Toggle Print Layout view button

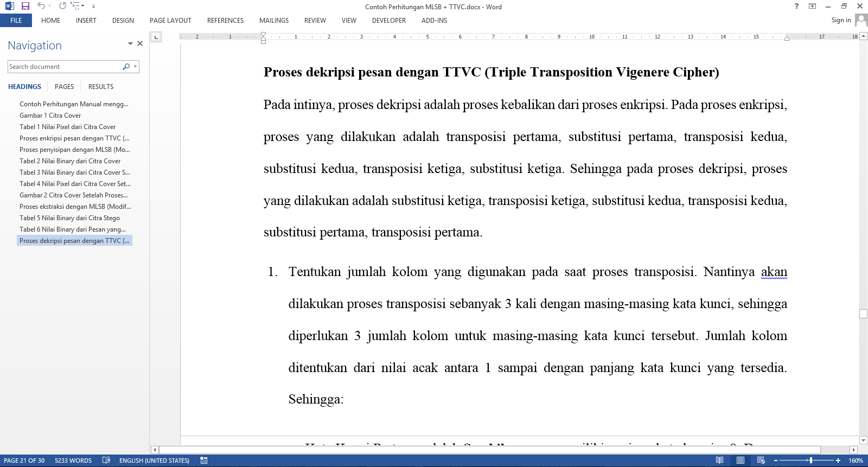tap(740, 460)
